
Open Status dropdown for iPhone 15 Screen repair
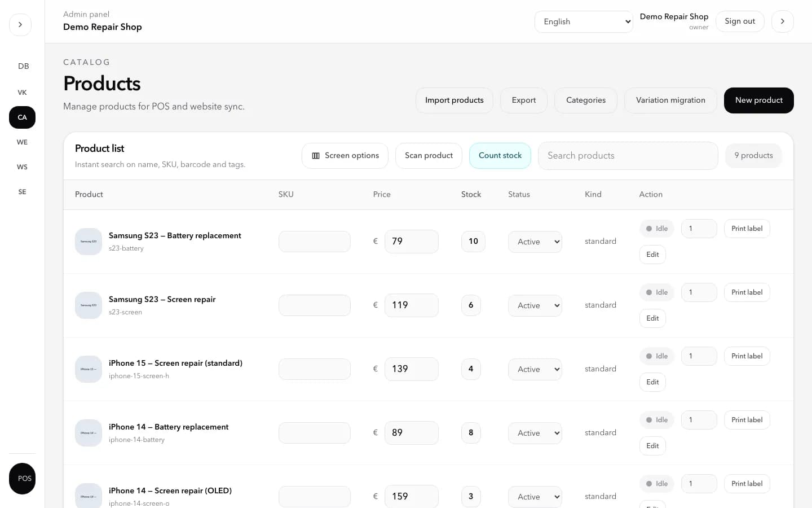(535, 369)
